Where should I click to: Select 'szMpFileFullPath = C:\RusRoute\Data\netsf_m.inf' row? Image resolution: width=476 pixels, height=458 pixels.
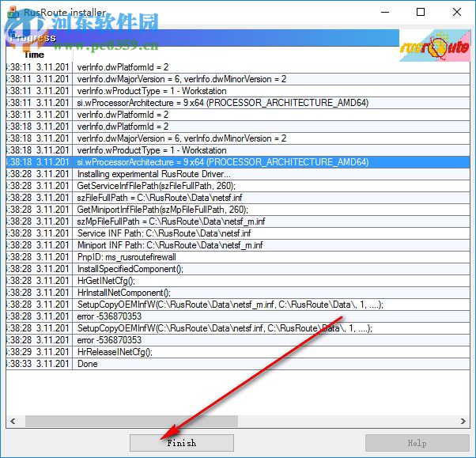238,221
